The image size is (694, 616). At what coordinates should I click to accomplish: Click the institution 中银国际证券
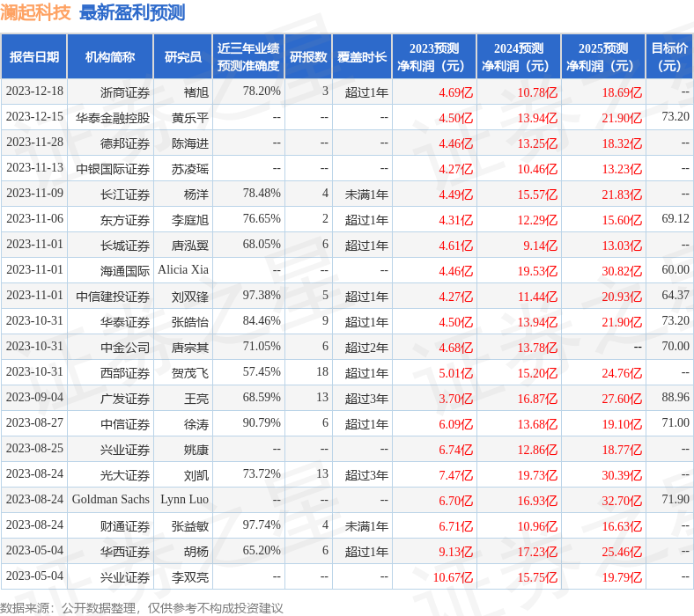coord(113,169)
